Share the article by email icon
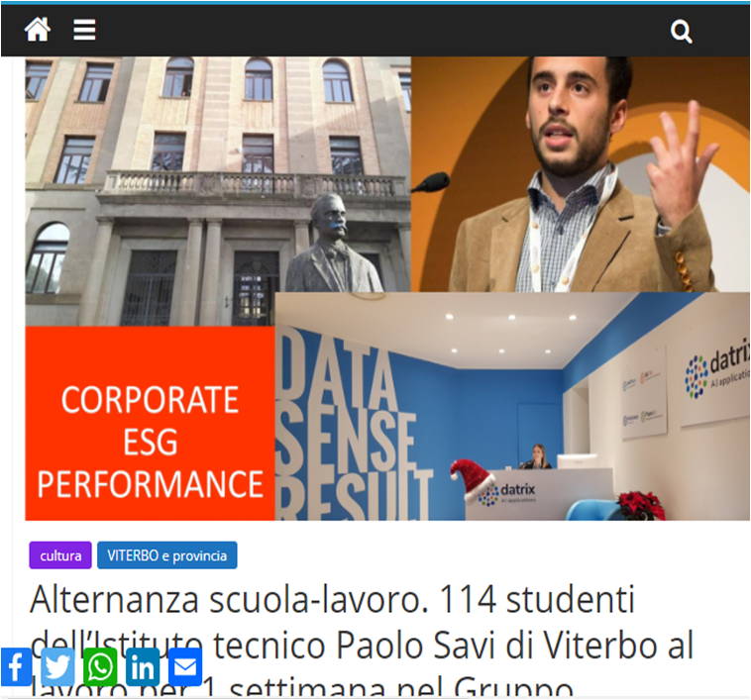Image resolution: width=751 pixels, height=700 pixels. pos(185,666)
